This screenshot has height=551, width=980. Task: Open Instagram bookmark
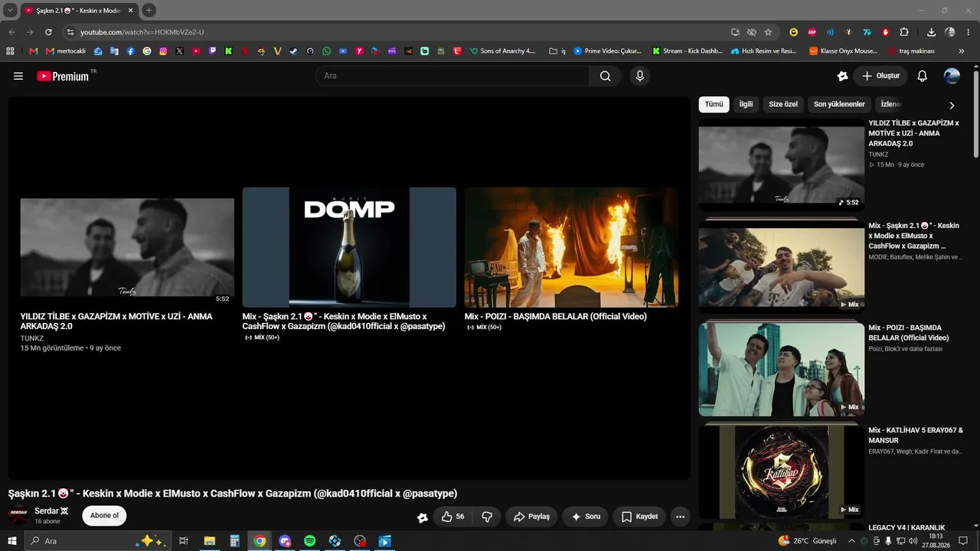(163, 51)
